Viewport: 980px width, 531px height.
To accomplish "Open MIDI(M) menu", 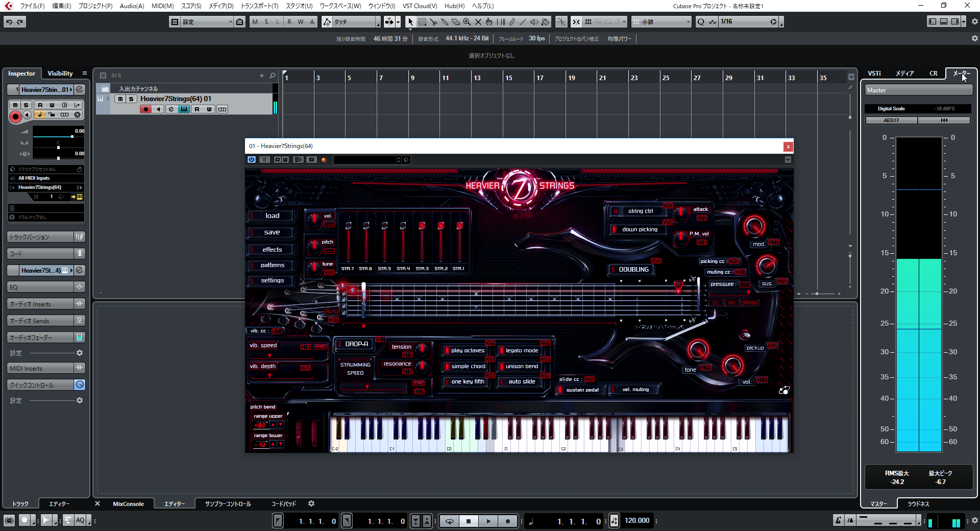I will click(x=162, y=6).
